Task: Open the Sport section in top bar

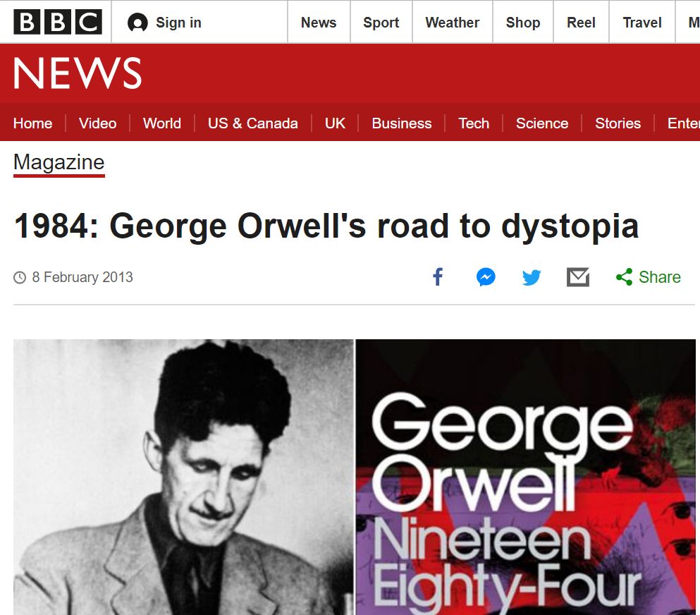Action: click(x=381, y=23)
